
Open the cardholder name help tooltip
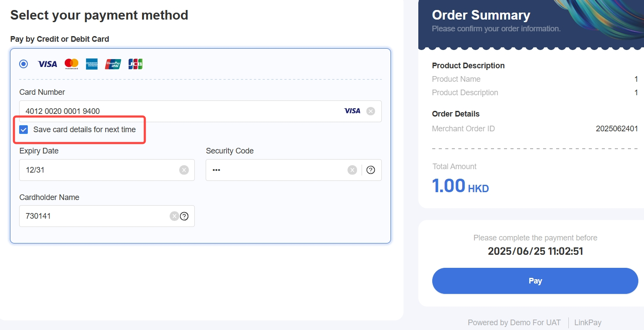point(184,216)
